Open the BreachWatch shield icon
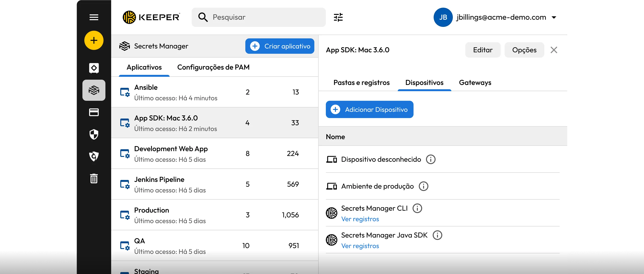Viewport: 644px width, 274px height. 94,156
